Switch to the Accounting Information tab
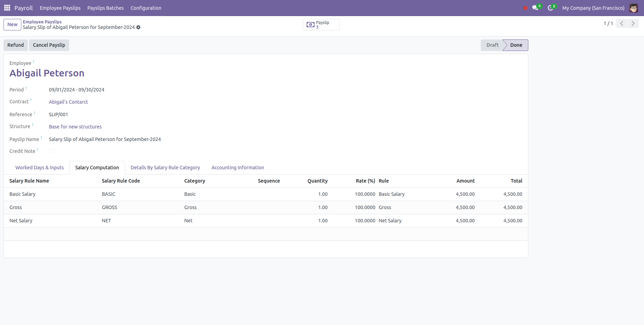Image resolution: width=644 pixels, height=325 pixels. click(238, 168)
